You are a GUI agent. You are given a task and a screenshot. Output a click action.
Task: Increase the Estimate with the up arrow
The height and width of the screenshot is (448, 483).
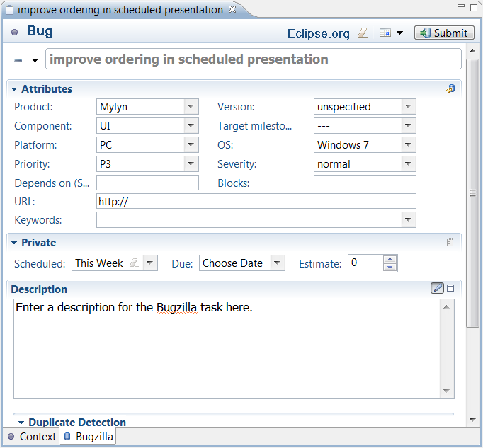(390, 259)
